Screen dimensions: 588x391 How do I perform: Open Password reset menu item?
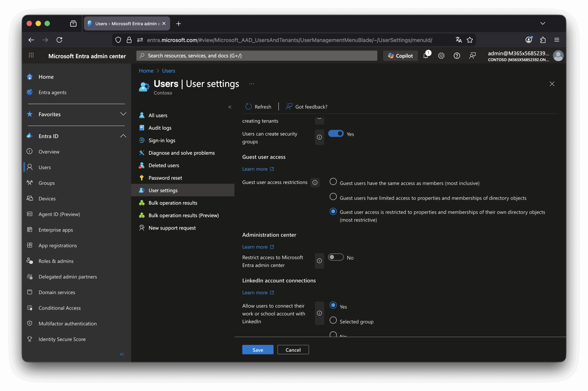point(165,178)
